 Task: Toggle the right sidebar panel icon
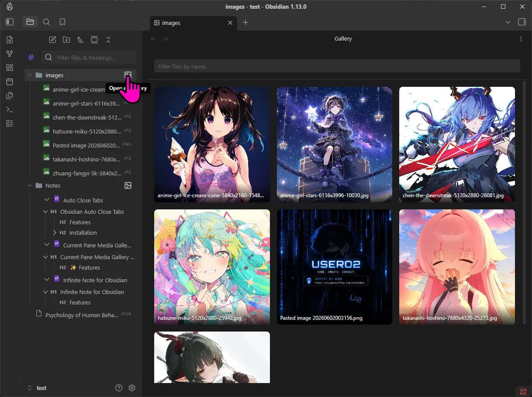[x=522, y=22]
